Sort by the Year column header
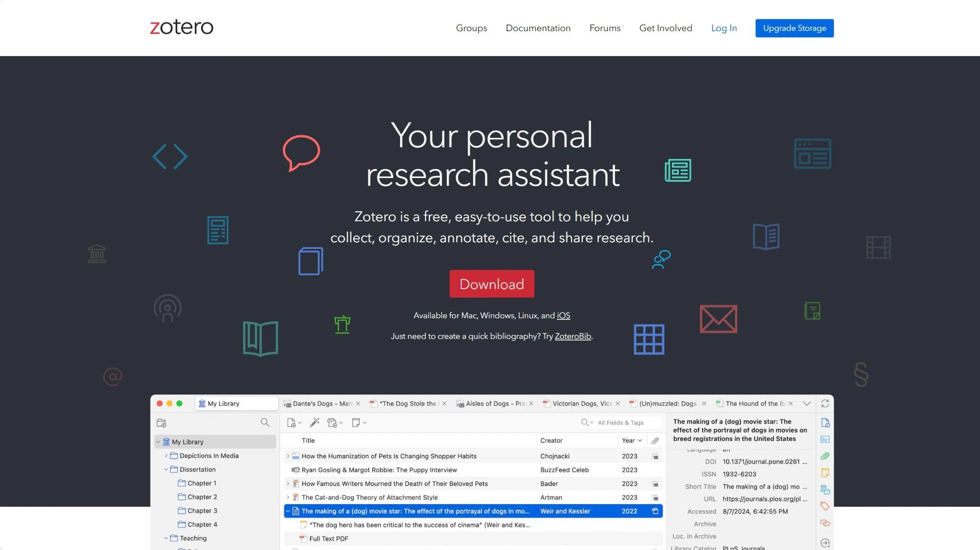Screen dimensions: 980x550 click(632, 440)
